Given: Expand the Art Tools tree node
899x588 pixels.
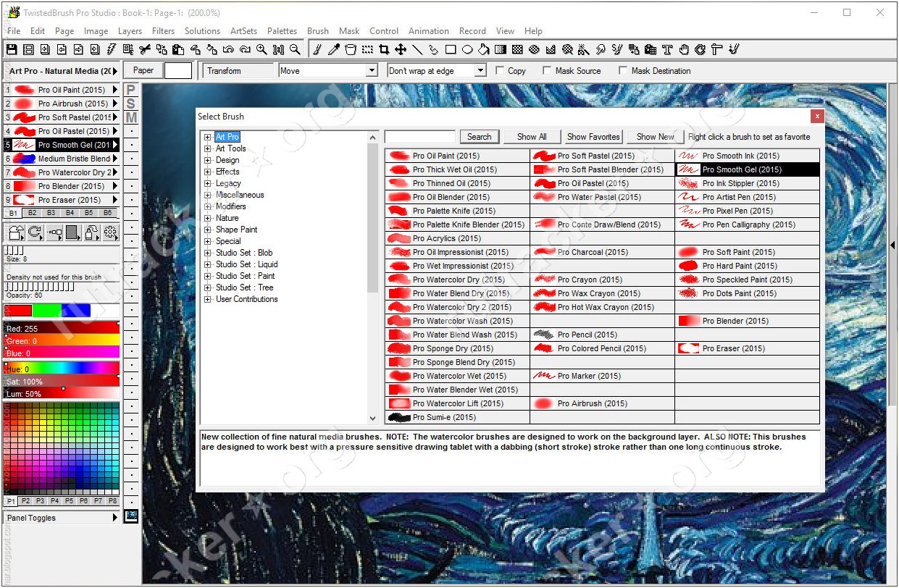Looking at the screenshot, I should pyautogui.click(x=208, y=148).
